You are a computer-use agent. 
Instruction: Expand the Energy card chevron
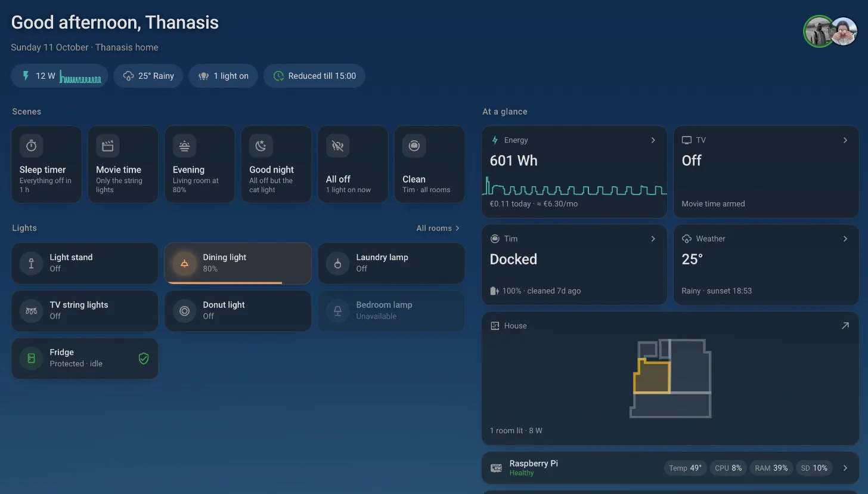653,140
